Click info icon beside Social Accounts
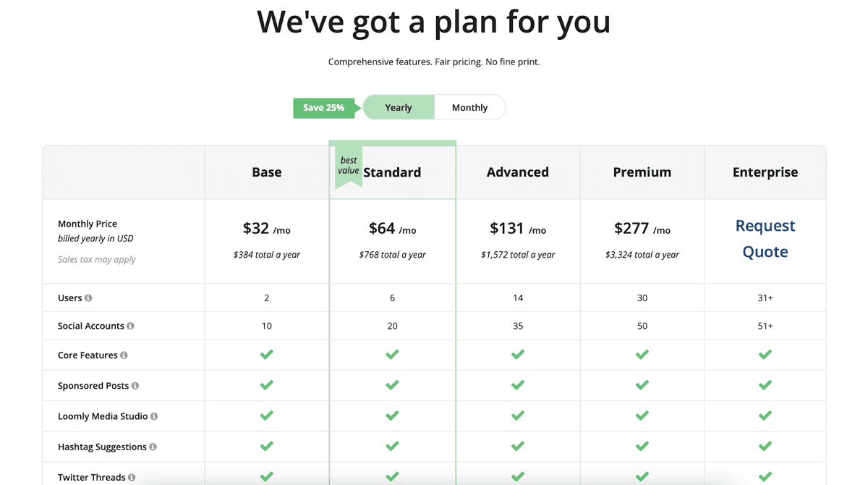 click(130, 326)
